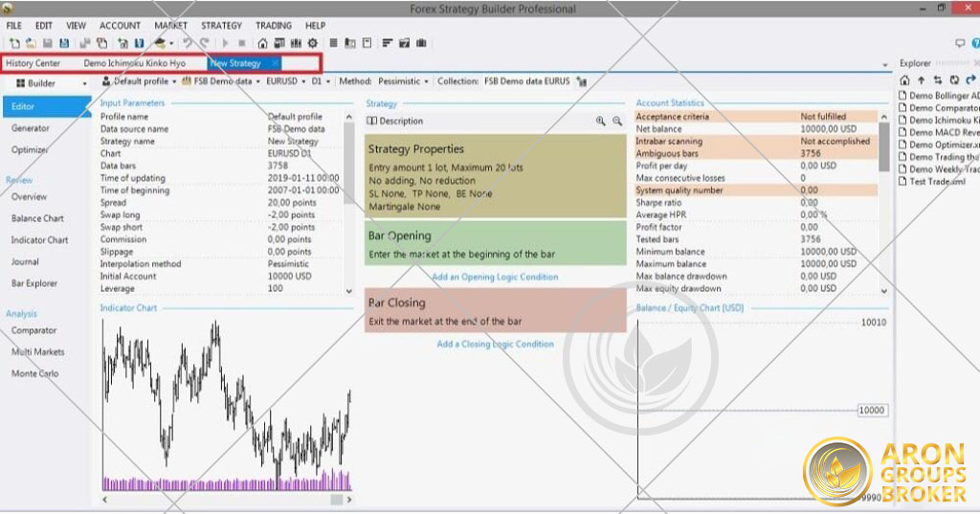Viewport: 980px width, 514px height.
Task: Open the Optimizer page
Action: [30, 150]
